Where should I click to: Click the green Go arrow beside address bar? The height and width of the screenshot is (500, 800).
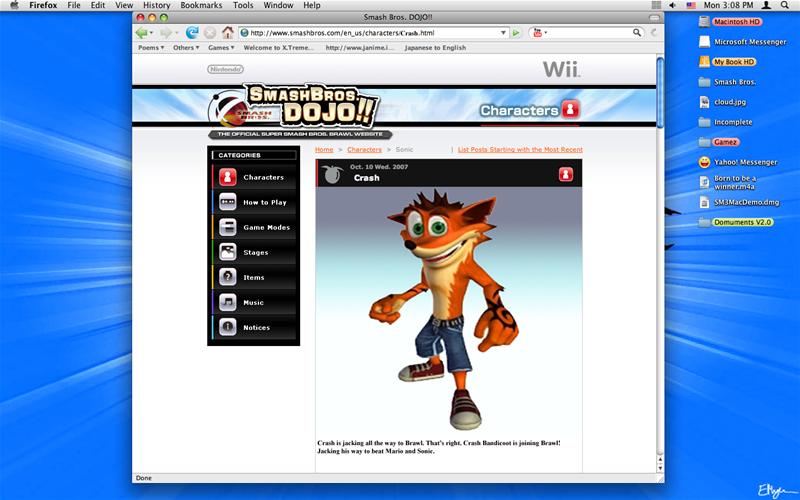click(x=516, y=33)
